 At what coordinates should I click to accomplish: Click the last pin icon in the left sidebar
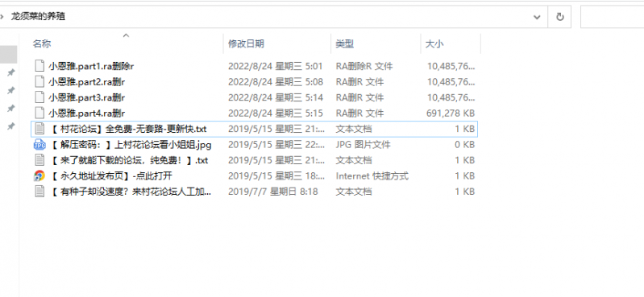click(11, 126)
